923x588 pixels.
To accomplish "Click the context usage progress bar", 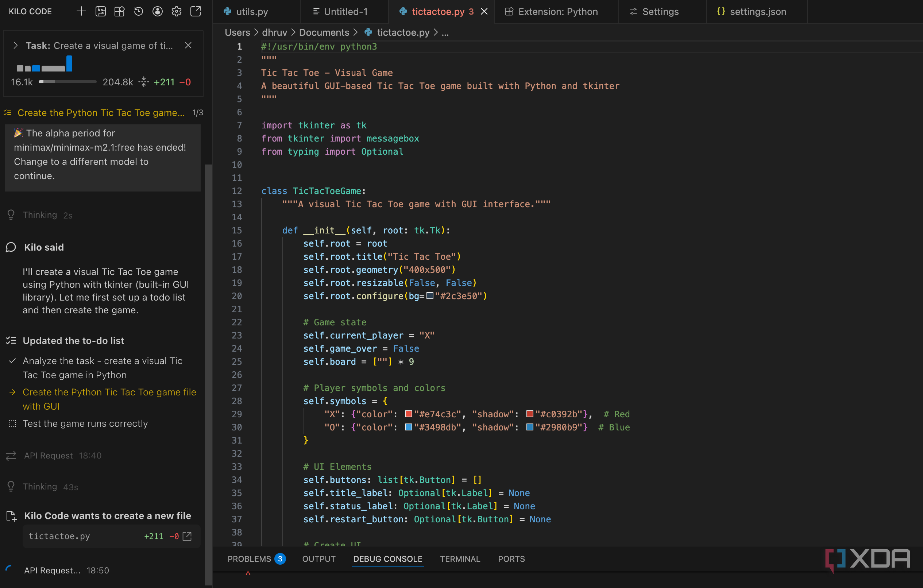I will [x=67, y=82].
